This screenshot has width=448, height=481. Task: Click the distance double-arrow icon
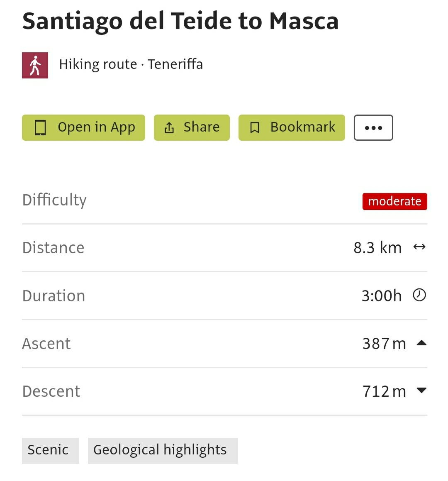click(419, 247)
